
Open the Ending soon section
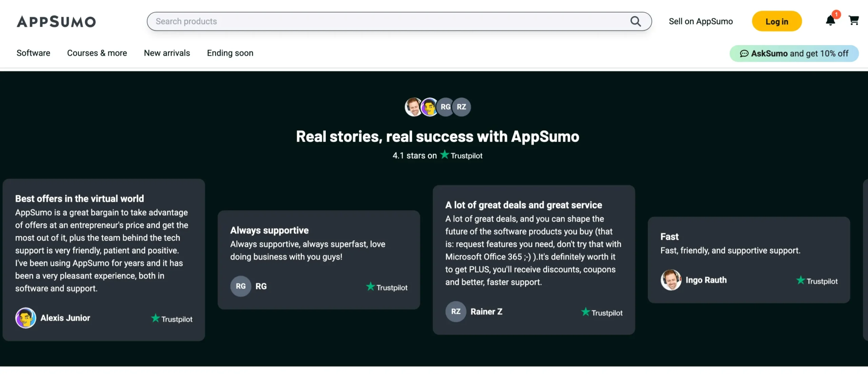[230, 53]
